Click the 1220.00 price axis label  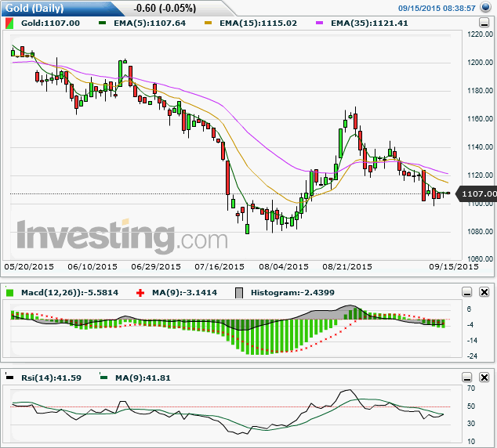481,34
